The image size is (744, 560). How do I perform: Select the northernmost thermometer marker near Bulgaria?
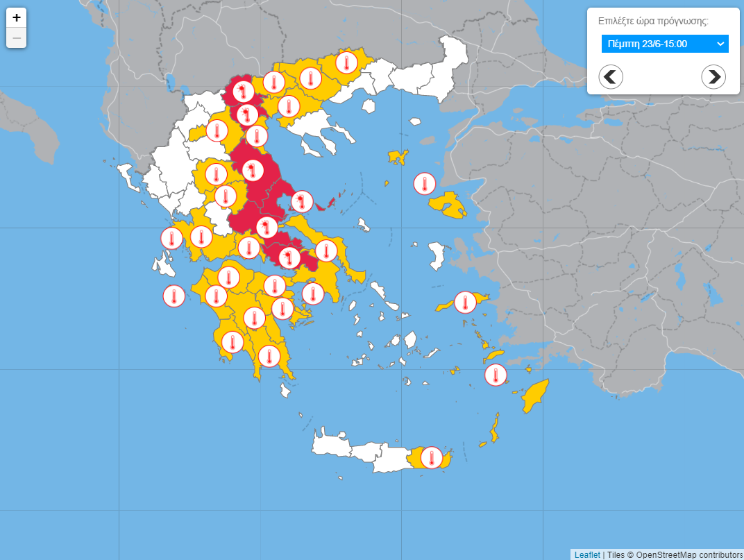click(x=346, y=62)
